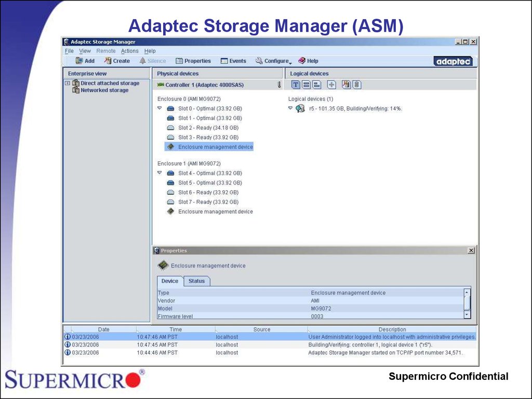532x399 pixels.
Task: Click the Model value MG9072
Action: pos(321,309)
